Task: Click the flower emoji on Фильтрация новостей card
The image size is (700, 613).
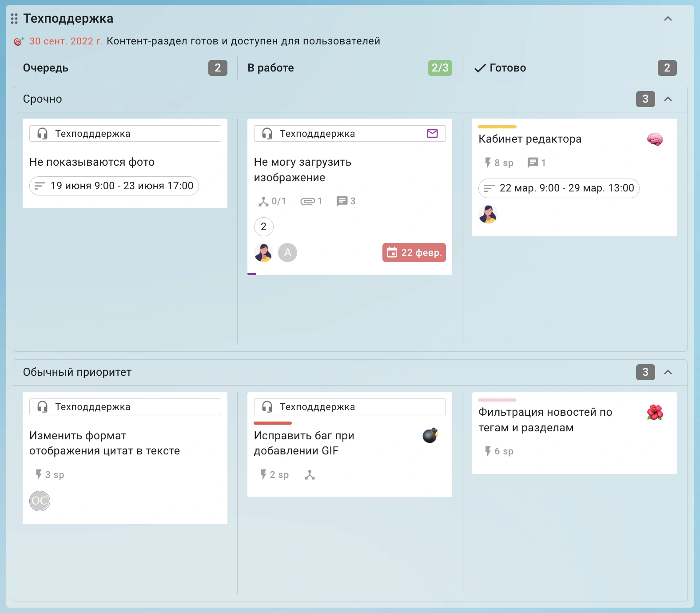Action: tap(655, 413)
